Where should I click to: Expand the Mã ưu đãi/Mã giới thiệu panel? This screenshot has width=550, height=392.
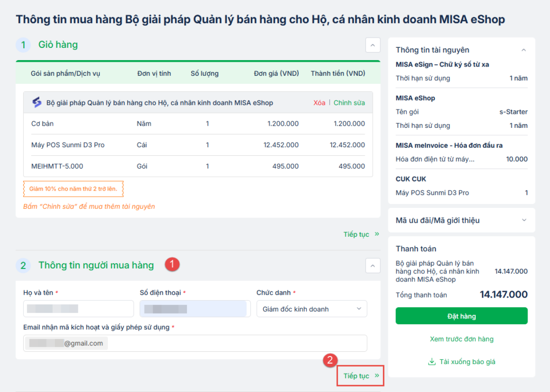tap(524, 220)
